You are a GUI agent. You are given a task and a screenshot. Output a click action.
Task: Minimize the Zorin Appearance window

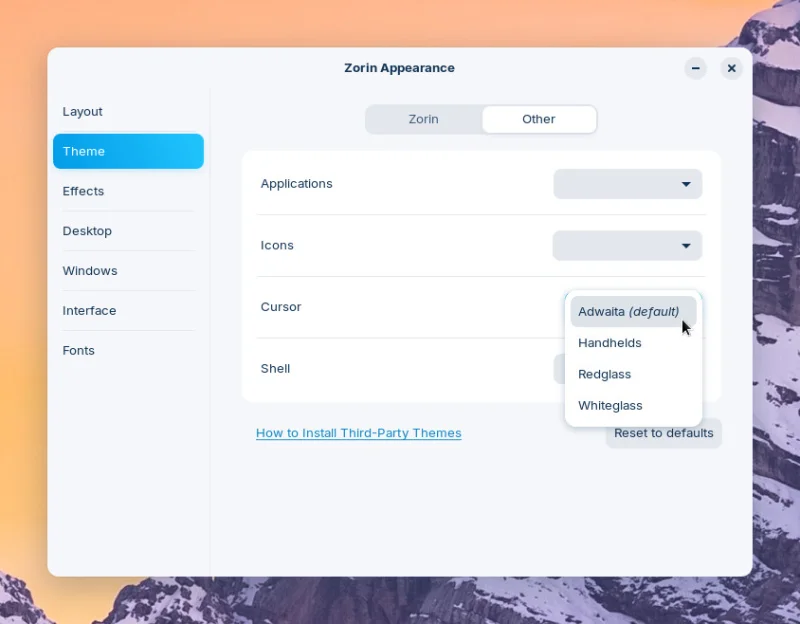pos(695,68)
